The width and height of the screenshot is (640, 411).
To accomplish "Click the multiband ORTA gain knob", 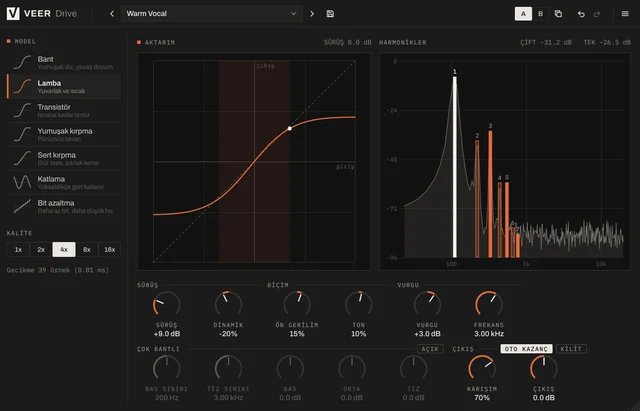I will tap(352, 369).
